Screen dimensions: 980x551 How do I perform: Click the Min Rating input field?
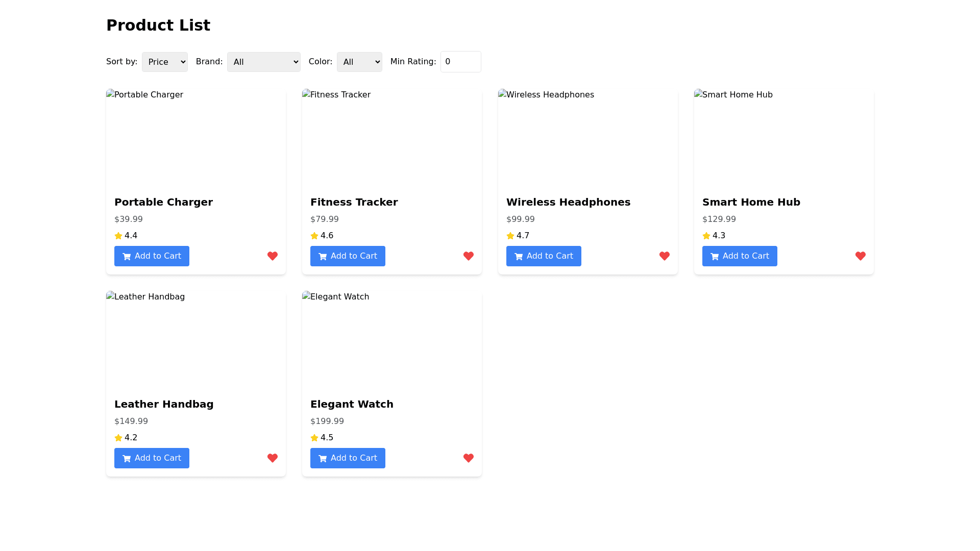click(460, 62)
